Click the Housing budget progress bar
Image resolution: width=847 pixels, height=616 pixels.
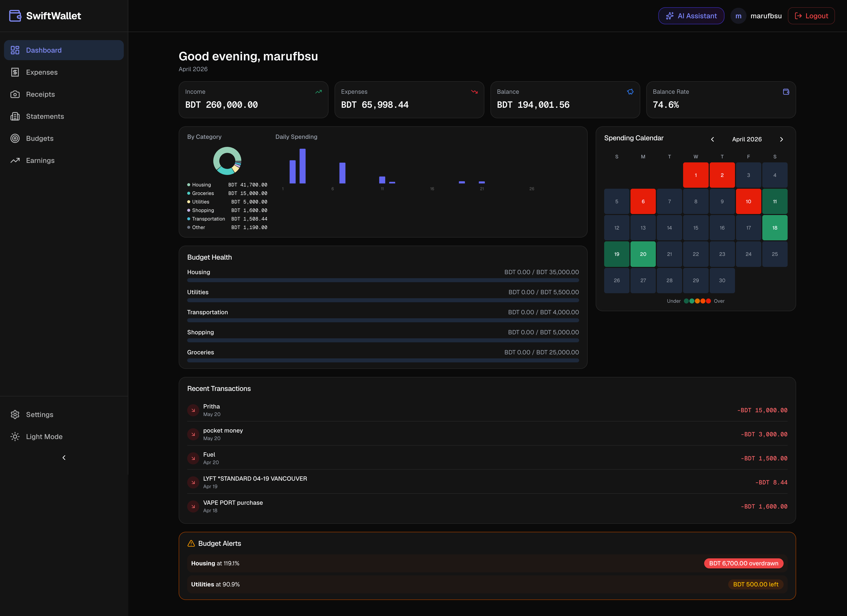(383, 280)
